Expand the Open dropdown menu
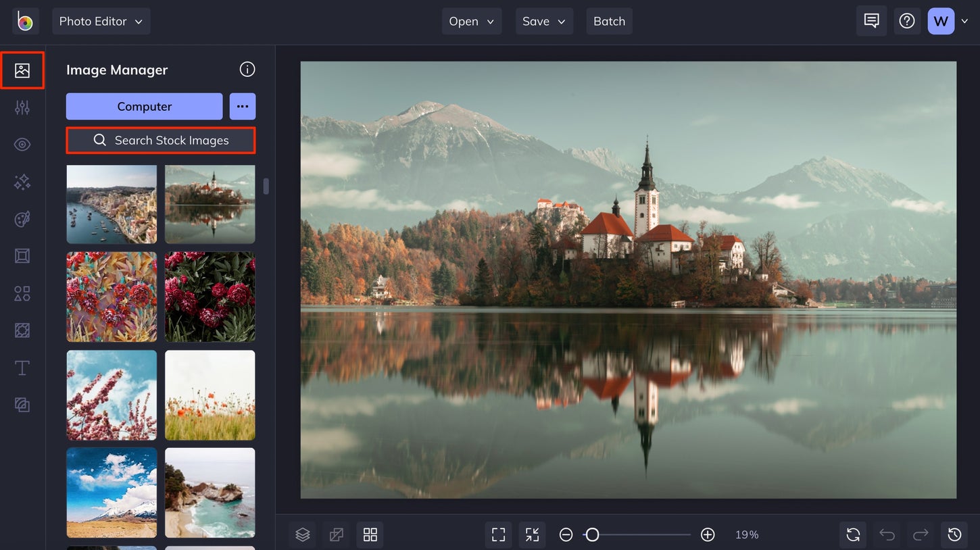 tap(471, 22)
